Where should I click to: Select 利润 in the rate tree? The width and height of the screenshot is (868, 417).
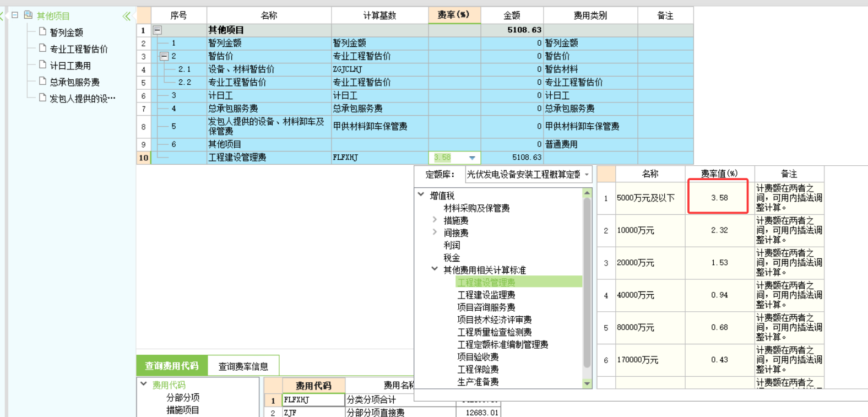tap(452, 245)
